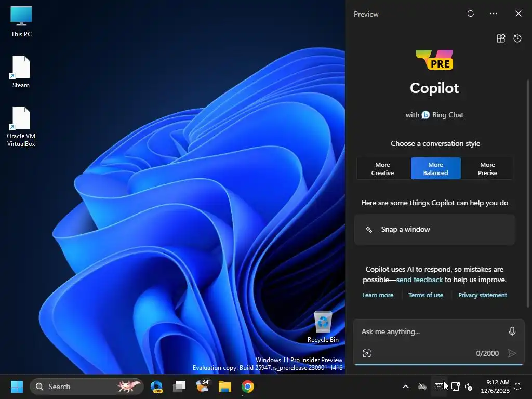Activate the microphone voice input
Screen dimensions: 532x399
tap(512, 331)
